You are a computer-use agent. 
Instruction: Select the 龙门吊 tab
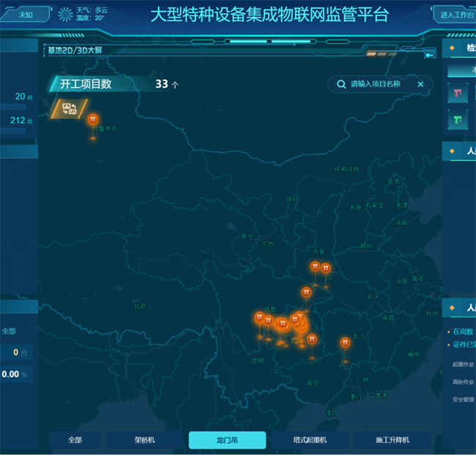pos(227,440)
